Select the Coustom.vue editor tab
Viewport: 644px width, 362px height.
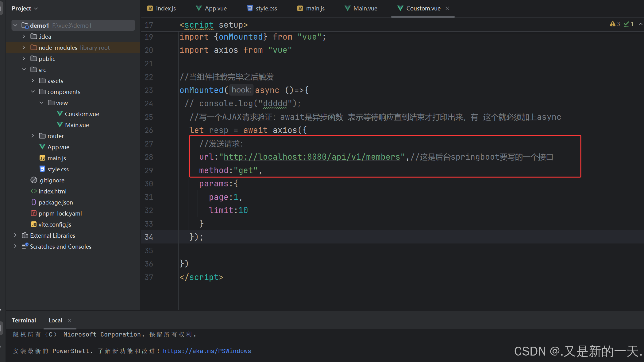tap(423, 8)
